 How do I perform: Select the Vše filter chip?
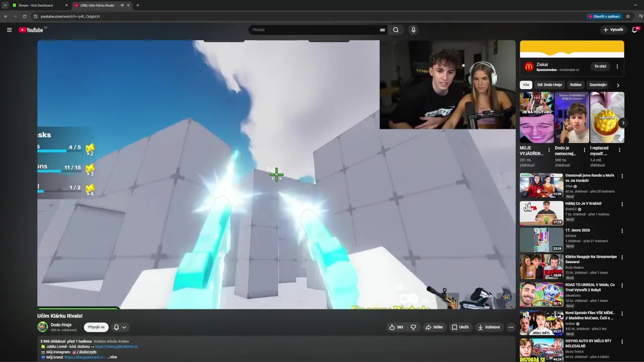point(526,84)
